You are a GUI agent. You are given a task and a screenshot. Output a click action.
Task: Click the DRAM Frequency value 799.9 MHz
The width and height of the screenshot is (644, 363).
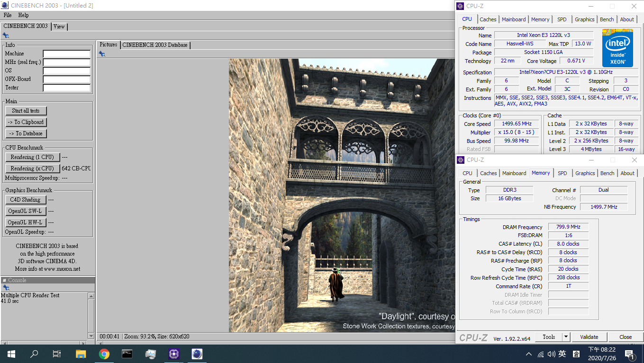pyautogui.click(x=568, y=227)
